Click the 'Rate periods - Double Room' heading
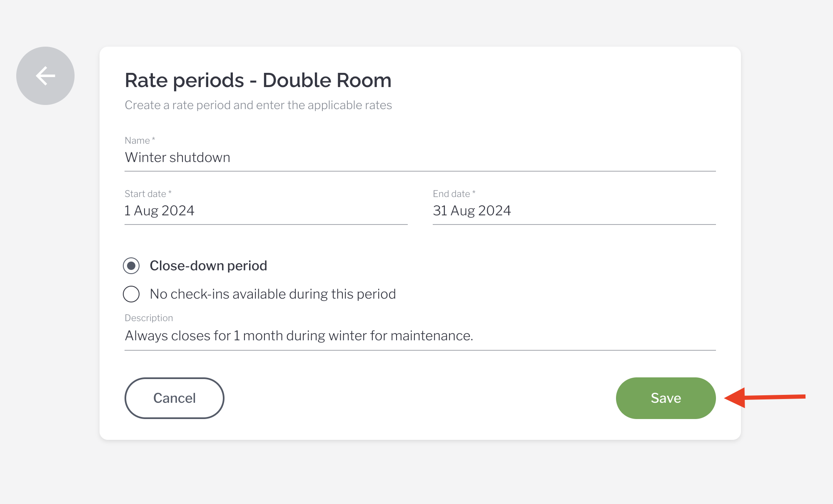833x504 pixels. [258, 80]
